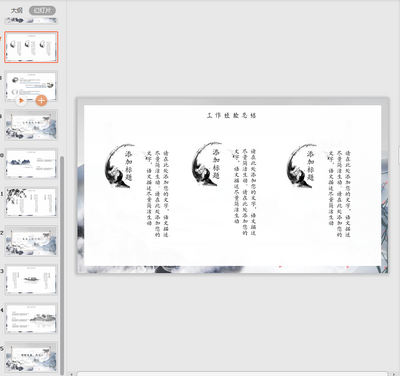Select slide 13 thumbnail with boat image

click(x=31, y=280)
